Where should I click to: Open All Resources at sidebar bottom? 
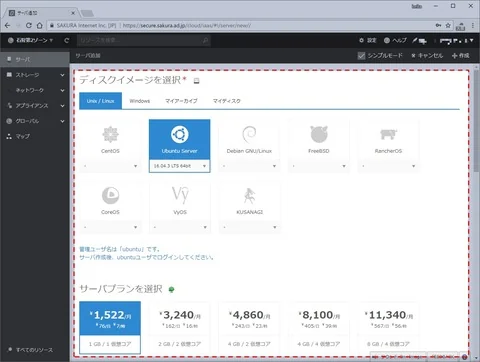click(x=30, y=350)
